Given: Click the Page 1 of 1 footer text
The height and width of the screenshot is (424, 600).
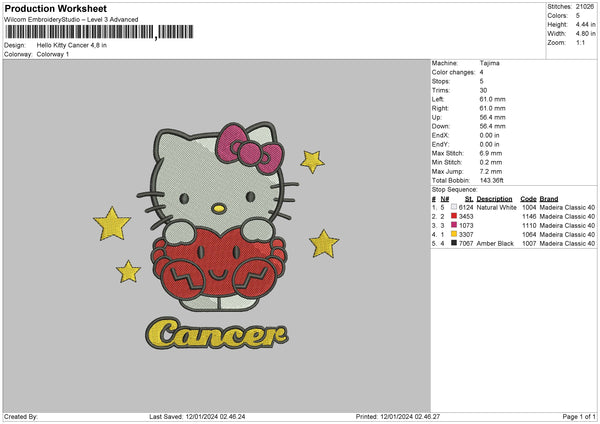Looking at the screenshot, I should click(x=579, y=417).
